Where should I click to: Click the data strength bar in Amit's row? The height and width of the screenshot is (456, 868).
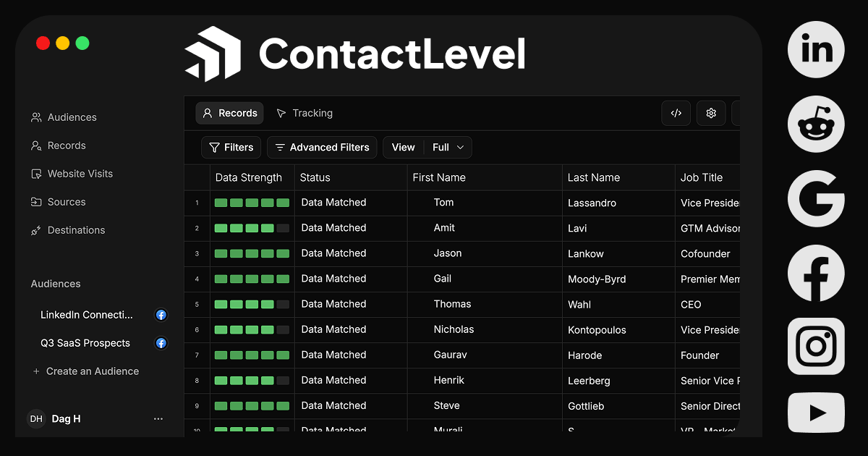pos(252,228)
